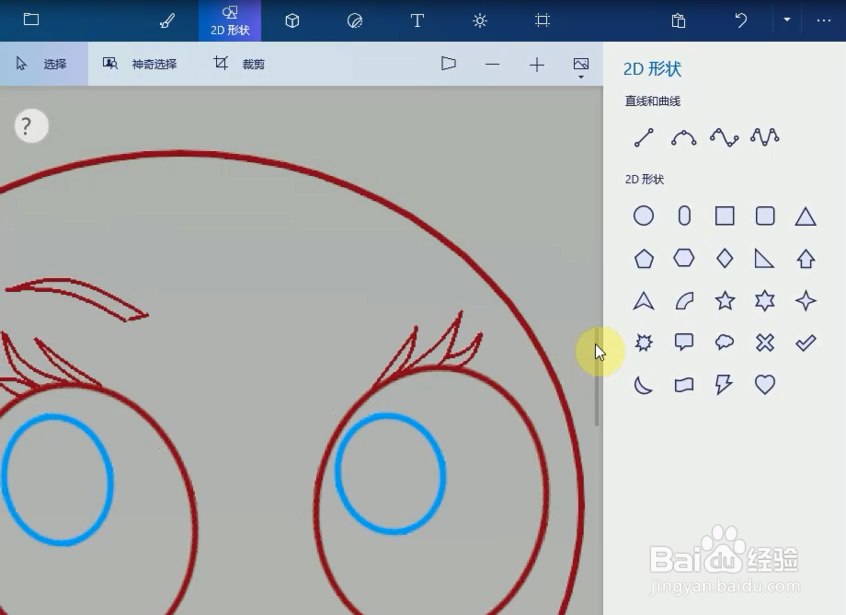The image size is (846, 615).
Task: Pick the square shape
Action: click(x=725, y=216)
